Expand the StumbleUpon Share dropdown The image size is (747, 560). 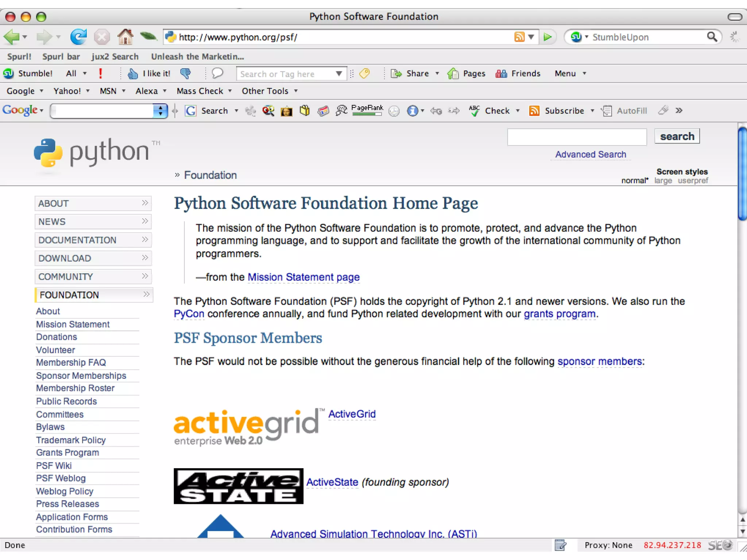[x=437, y=74]
